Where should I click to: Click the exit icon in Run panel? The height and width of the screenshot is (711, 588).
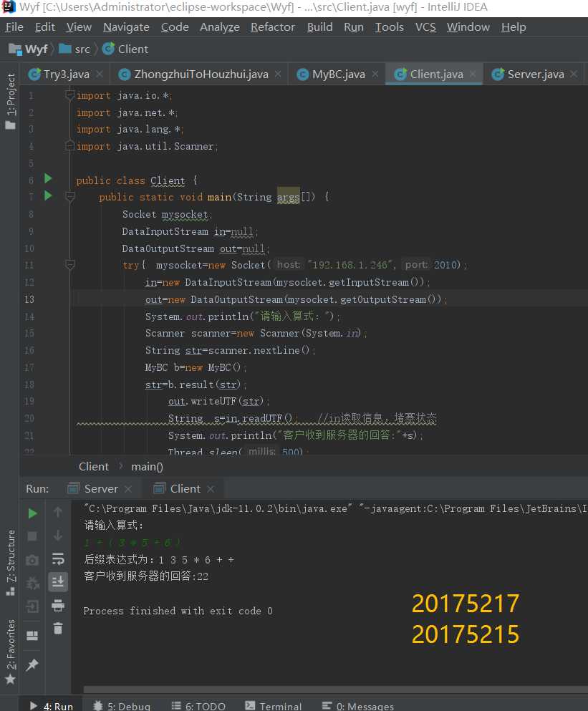[x=32, y=606]
